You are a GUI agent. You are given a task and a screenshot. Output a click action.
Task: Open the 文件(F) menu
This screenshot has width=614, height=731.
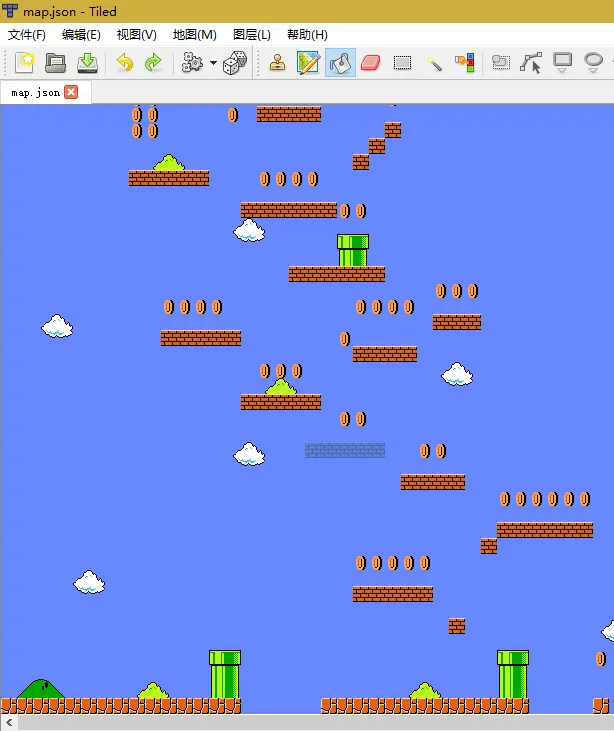(27, 35)
